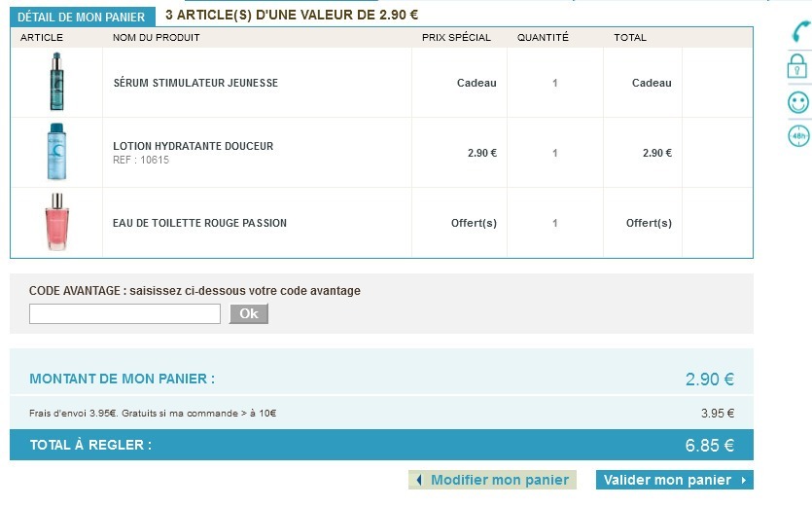Open the Détail de mon panier tab
The width and height of the screenshot is (812, 507).
pyautogui.click(x=82, y=17)
